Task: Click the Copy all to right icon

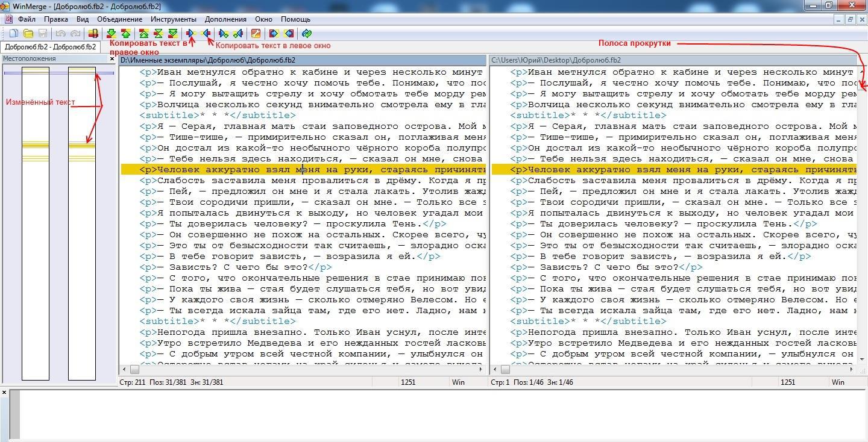Action: coord(274,34)
